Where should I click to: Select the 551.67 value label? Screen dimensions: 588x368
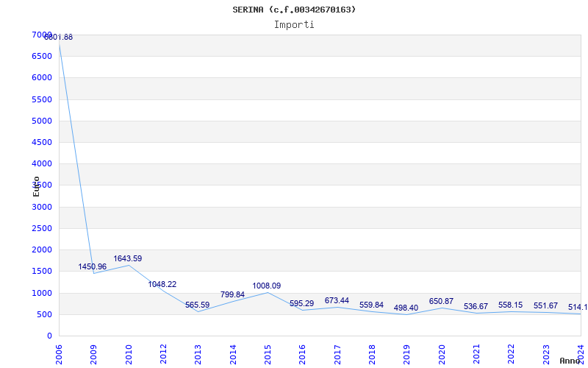pyautogui.click(x=545, y=305)
